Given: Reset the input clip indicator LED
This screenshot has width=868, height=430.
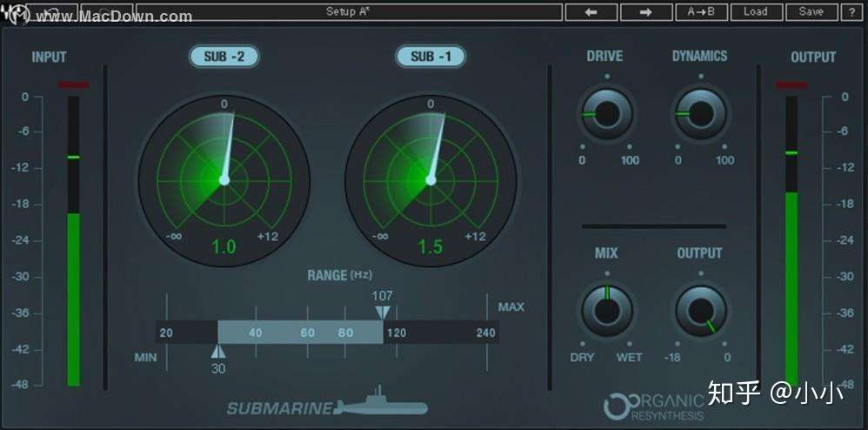Looking at the screenshot, I should (x=74, y=84).
